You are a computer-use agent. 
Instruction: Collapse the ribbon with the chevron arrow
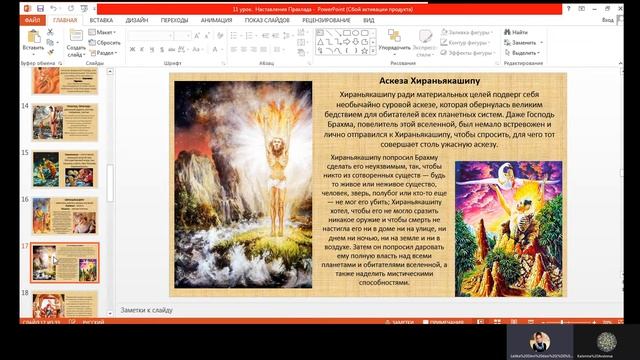point(620,63)
